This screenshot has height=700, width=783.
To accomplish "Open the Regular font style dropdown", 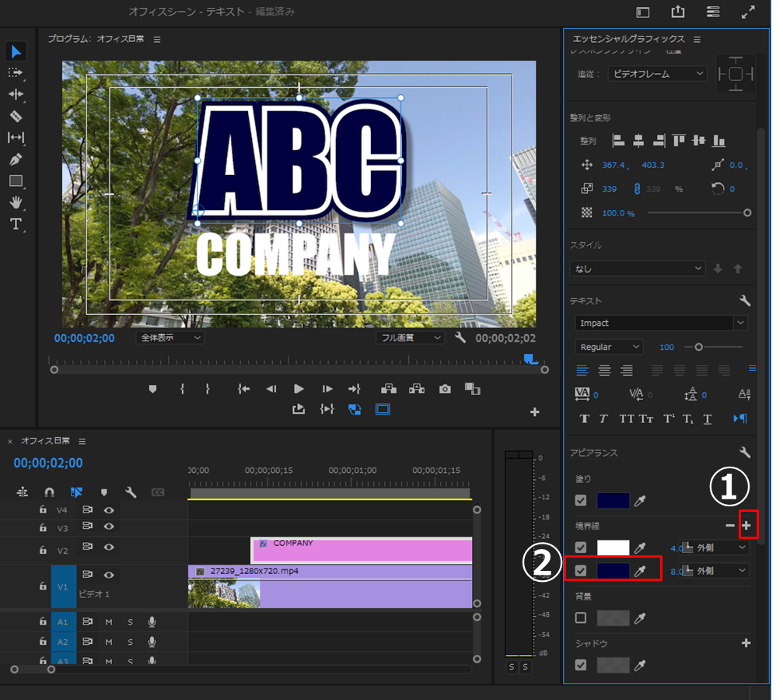I will tap(609, 347).
